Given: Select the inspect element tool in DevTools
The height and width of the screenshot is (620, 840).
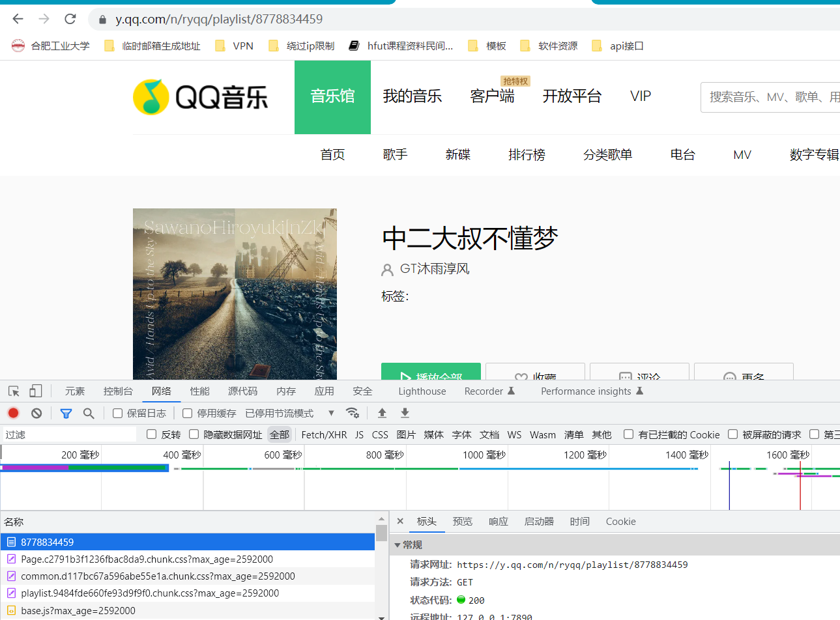Looking at the screenshot, I should click(13, 391).
